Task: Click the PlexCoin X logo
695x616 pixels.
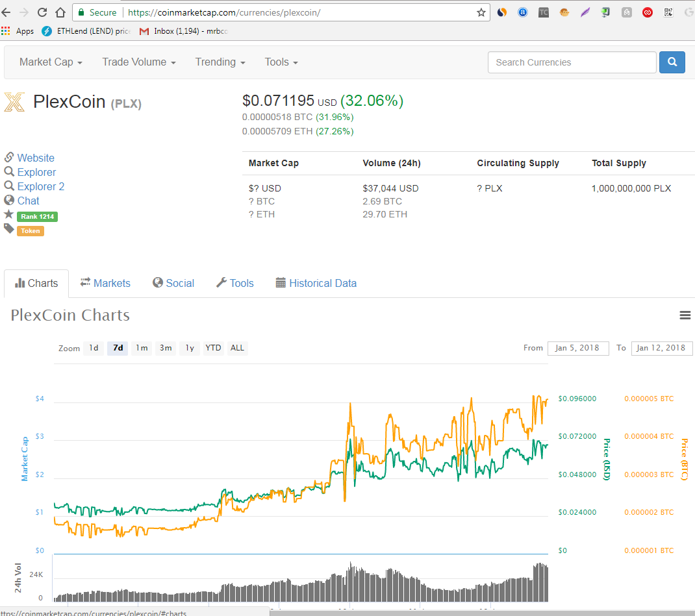Action: click(14, 102)
